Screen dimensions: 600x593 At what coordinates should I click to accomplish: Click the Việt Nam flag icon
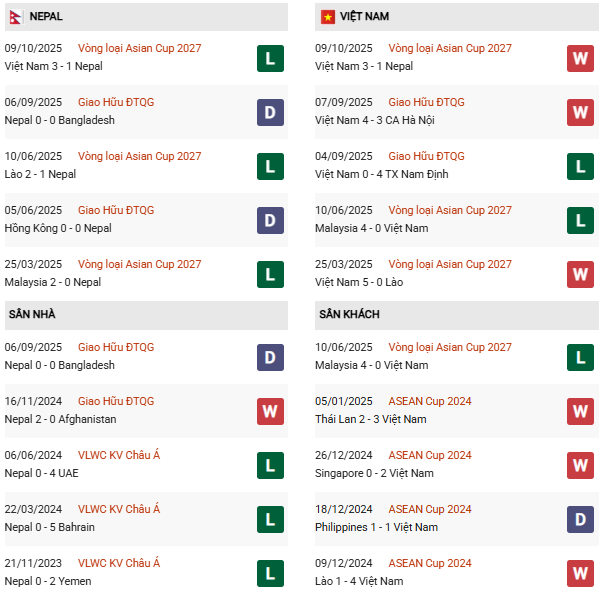(x=327, y=17)
